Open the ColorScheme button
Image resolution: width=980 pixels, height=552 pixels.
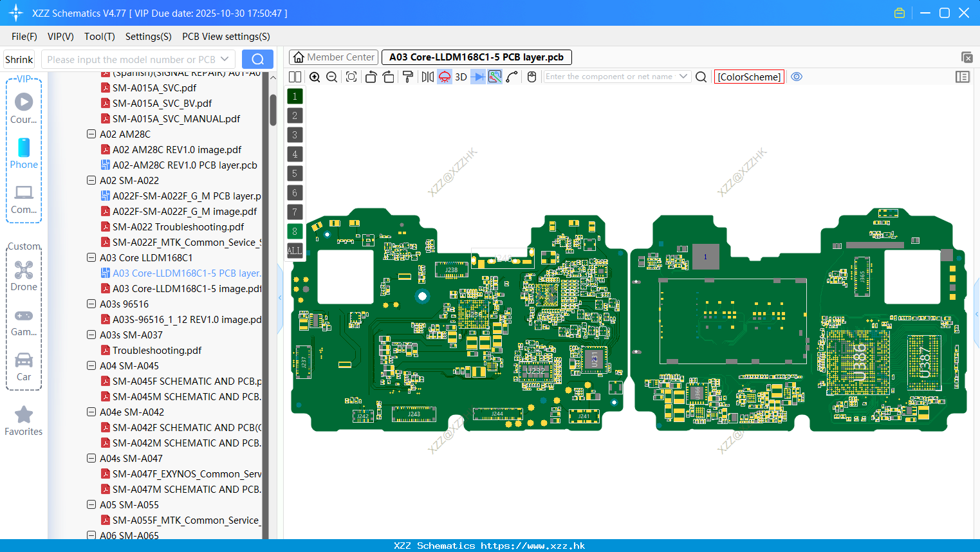749,77
